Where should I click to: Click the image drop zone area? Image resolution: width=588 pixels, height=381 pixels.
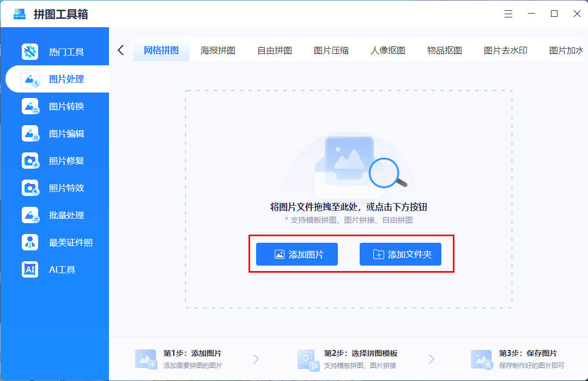[348, 163]
